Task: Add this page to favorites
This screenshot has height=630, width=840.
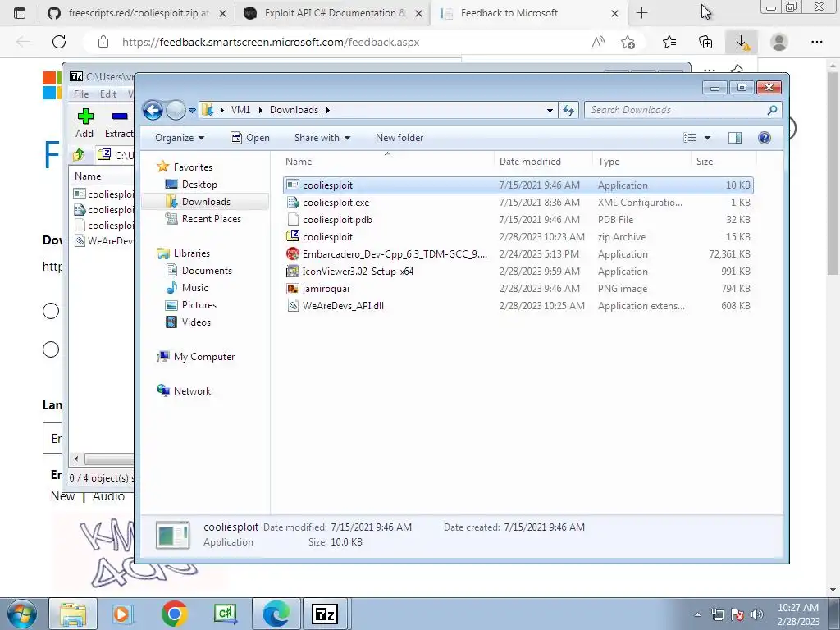Action: (x=628, y=42)
